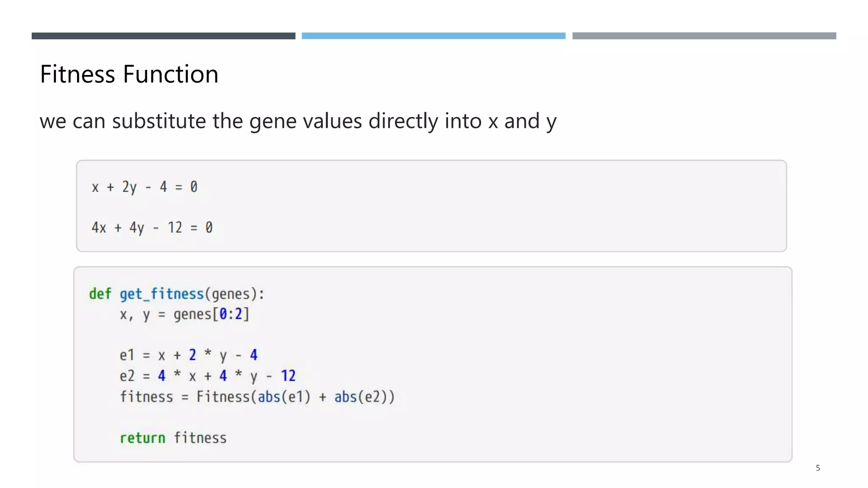The width and height of the screenshot is (868, 488).
Task: Click the 'e1' variable assignment line
Action: [x=188, y=355]
